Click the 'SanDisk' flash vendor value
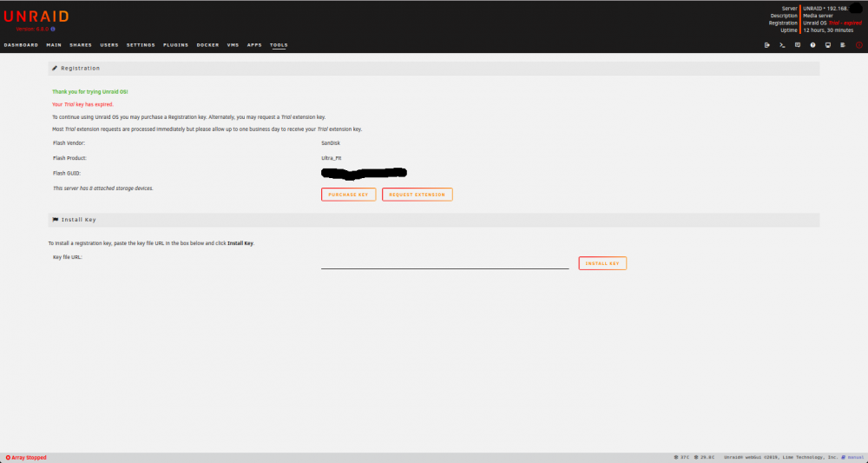This screenshot has width=868, height=463. click(x=331, y=142)
